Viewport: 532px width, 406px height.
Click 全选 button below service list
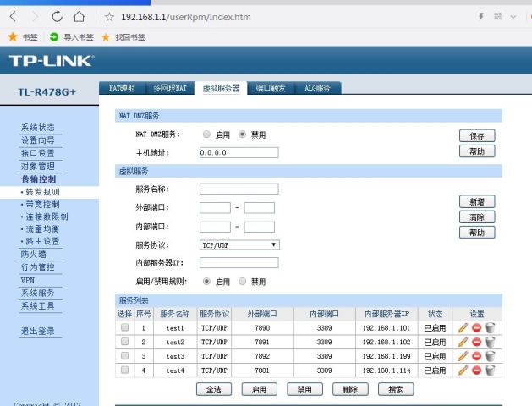pyautogui.click(x=214, y=389)
